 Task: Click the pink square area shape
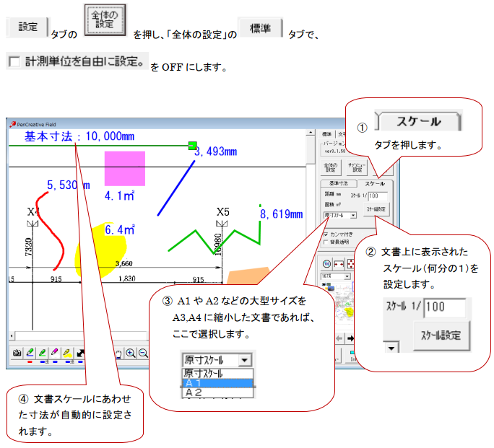(125, 169)
